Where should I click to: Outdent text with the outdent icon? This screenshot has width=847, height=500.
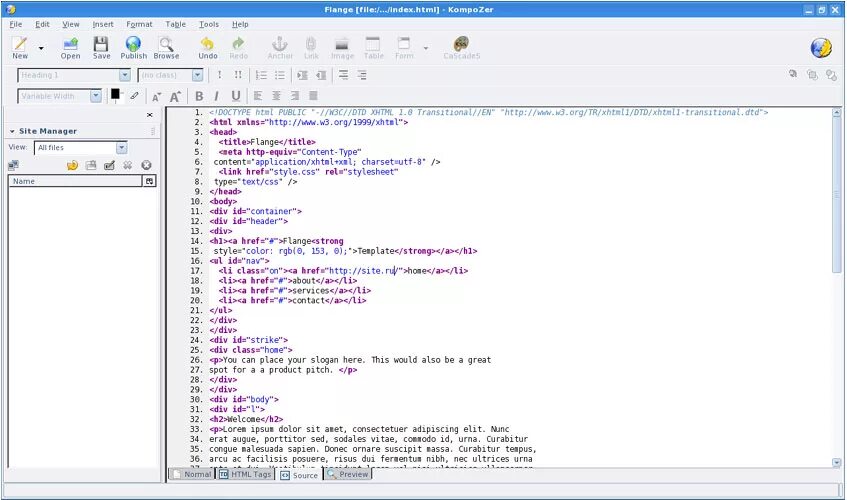pos(321,75)
